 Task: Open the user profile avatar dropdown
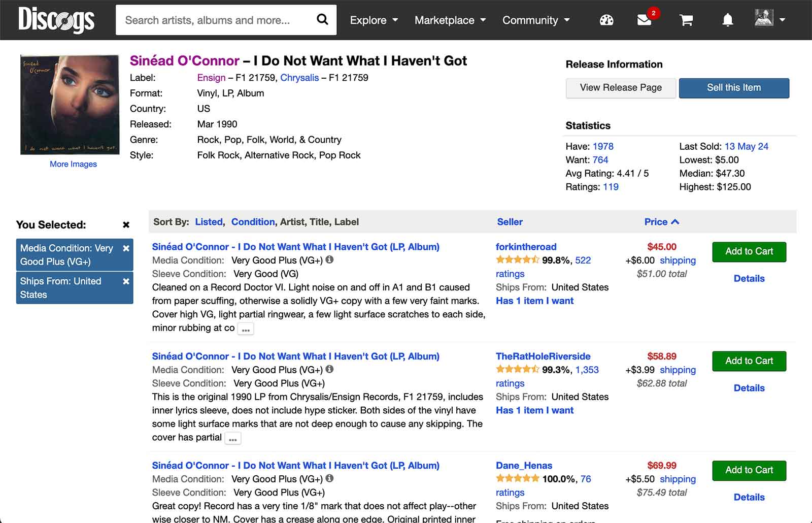tap(770, 19)
